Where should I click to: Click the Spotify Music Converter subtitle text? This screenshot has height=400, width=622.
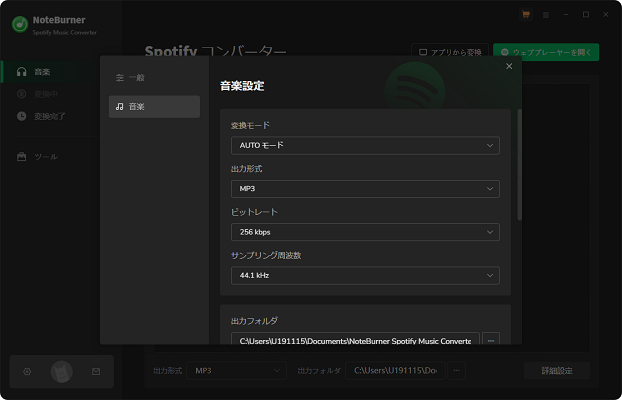coord(65,33)
